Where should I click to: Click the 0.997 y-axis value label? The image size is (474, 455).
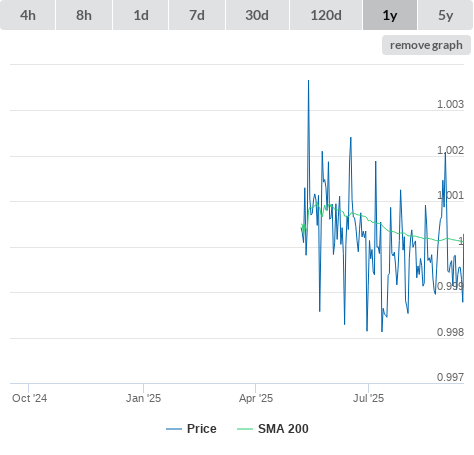[x=450, y=377]
